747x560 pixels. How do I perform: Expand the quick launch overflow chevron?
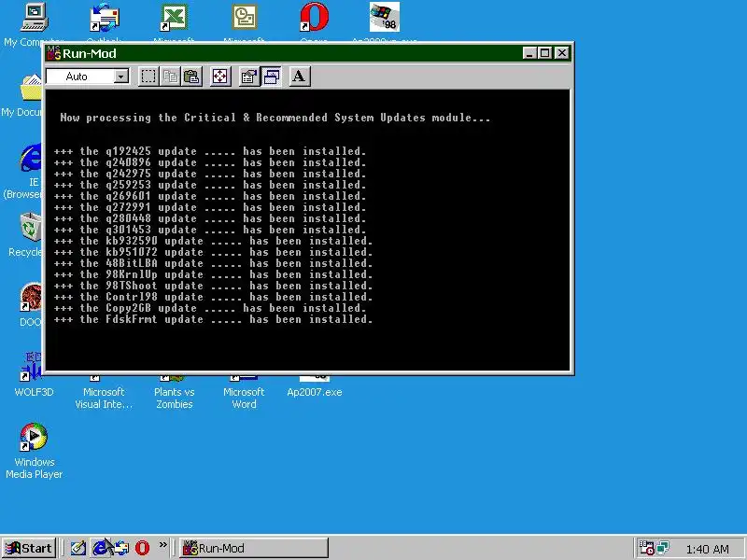(163, 545)
